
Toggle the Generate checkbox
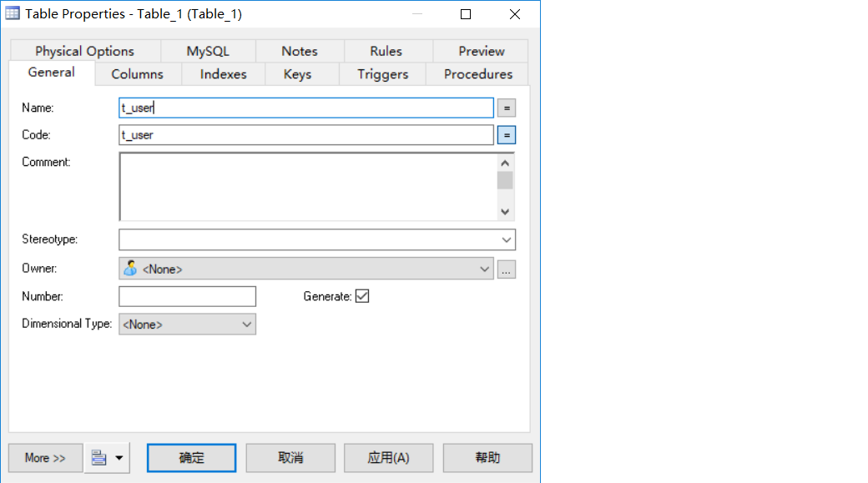[362, 296]
